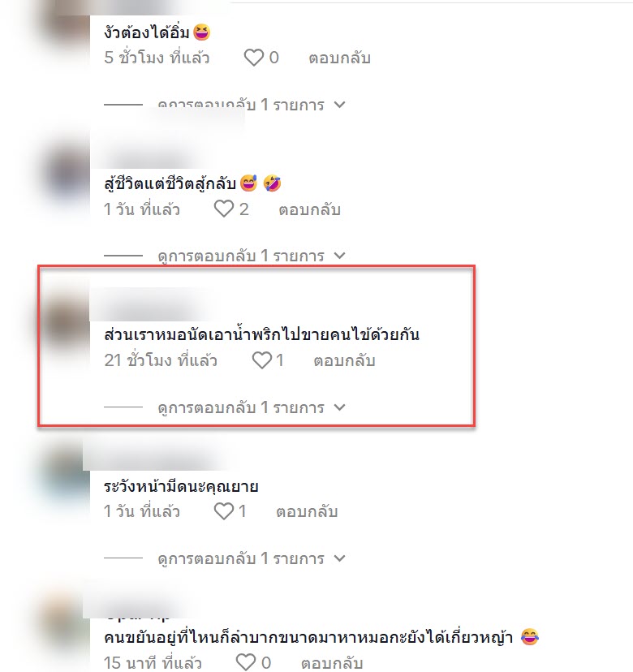Like the comment posted 5 ชั่วโมง ที่แล้ว
The height and width of the screenshot is (672, 633).
(x=254, y=58)
